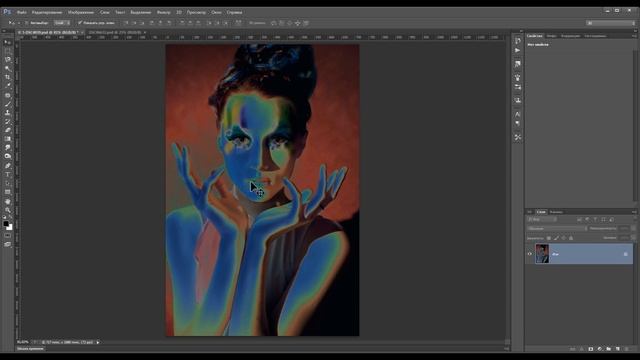Click the Photoshop Ps logo

click(7, 12)
